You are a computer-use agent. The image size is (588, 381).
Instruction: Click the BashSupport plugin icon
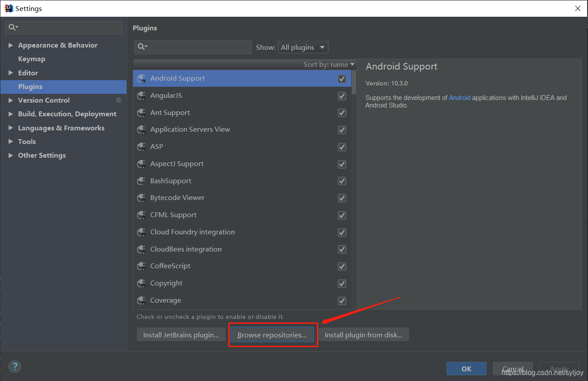coord(141,181)
